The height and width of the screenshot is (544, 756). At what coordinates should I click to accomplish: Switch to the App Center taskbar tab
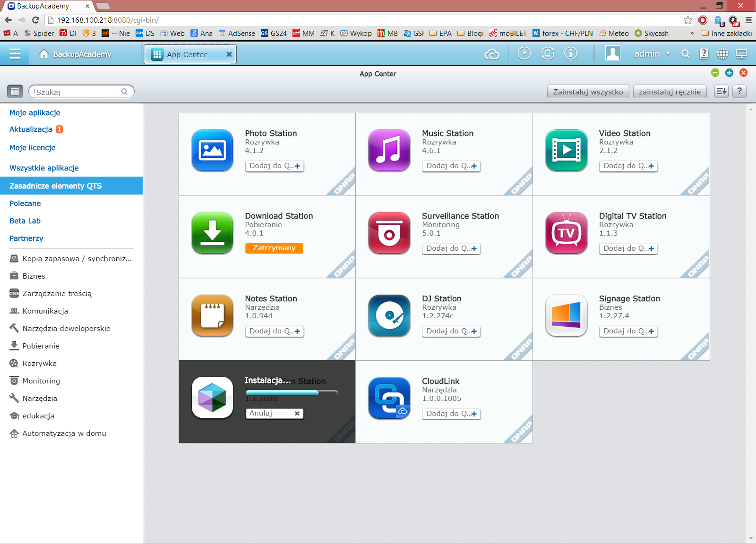tap(190, 54)
